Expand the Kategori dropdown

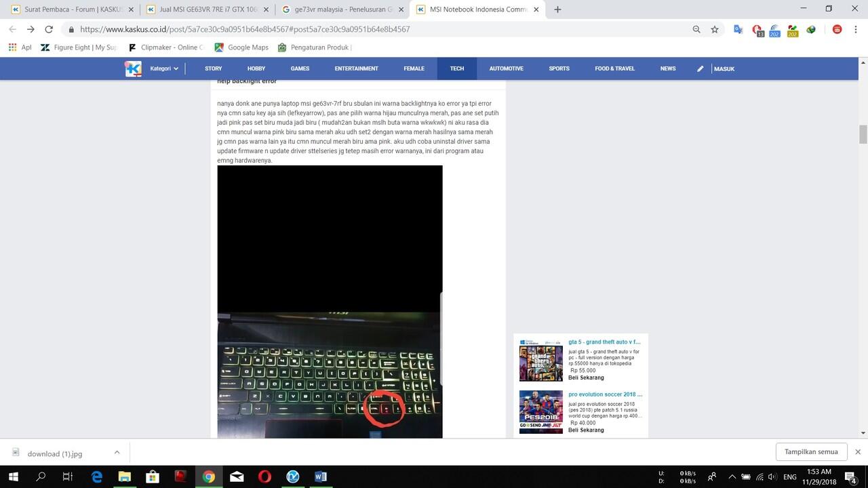pyautogui.click(x=164, y=68)
